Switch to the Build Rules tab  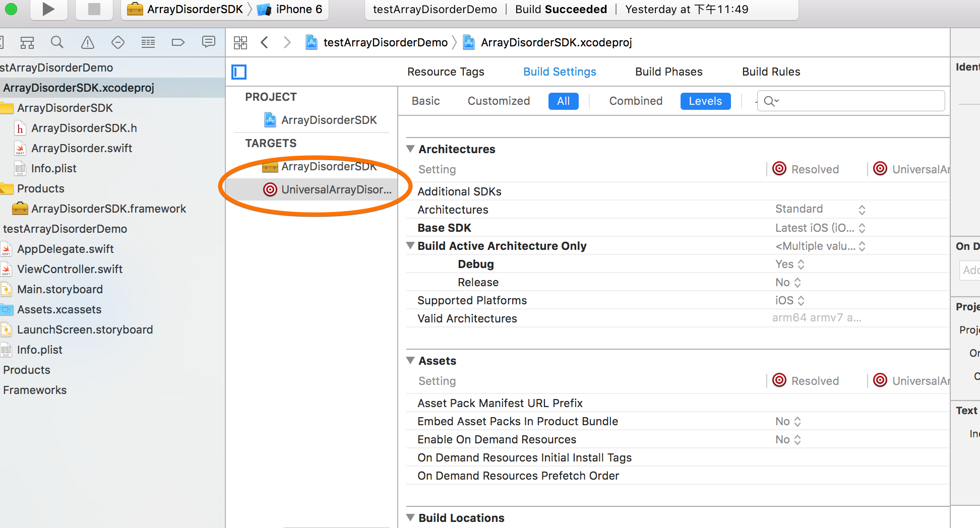[x=771, y=72]
